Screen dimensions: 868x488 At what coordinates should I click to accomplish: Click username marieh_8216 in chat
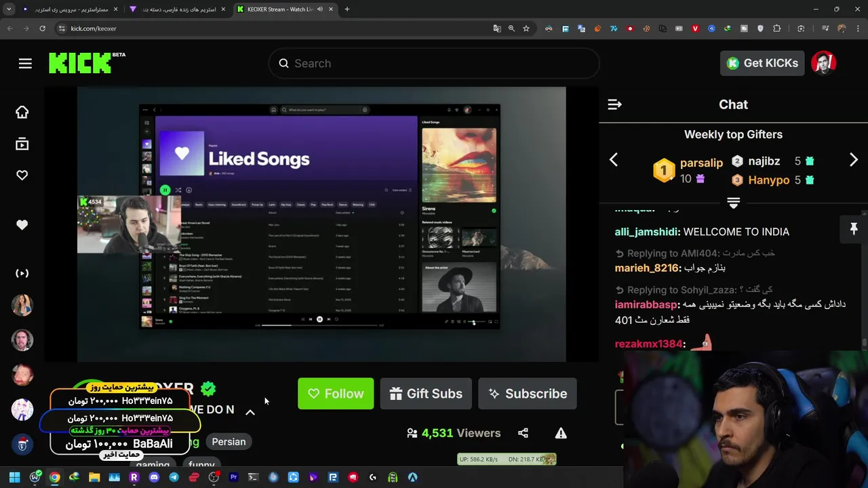click(x=646, y=268)
